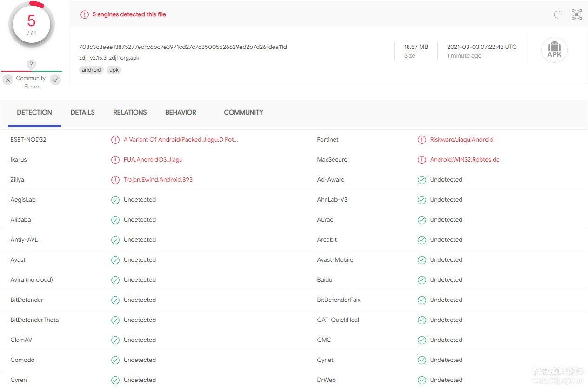This screenshot has width=588, height=388.
Task: Click Fortinet detection warning icon
Action: [x=422, y=140]
